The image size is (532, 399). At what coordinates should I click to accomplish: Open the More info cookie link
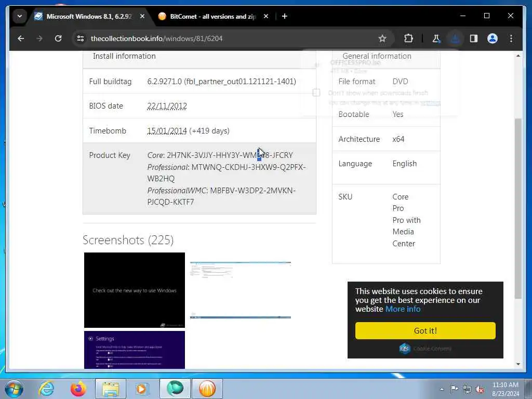pyautogui.click(x=403, y=309)
